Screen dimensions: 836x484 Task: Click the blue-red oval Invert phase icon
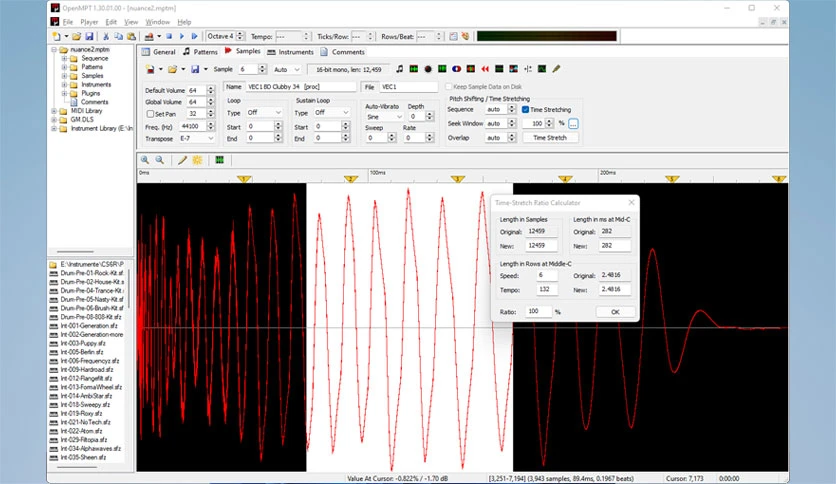coord(456,69)
